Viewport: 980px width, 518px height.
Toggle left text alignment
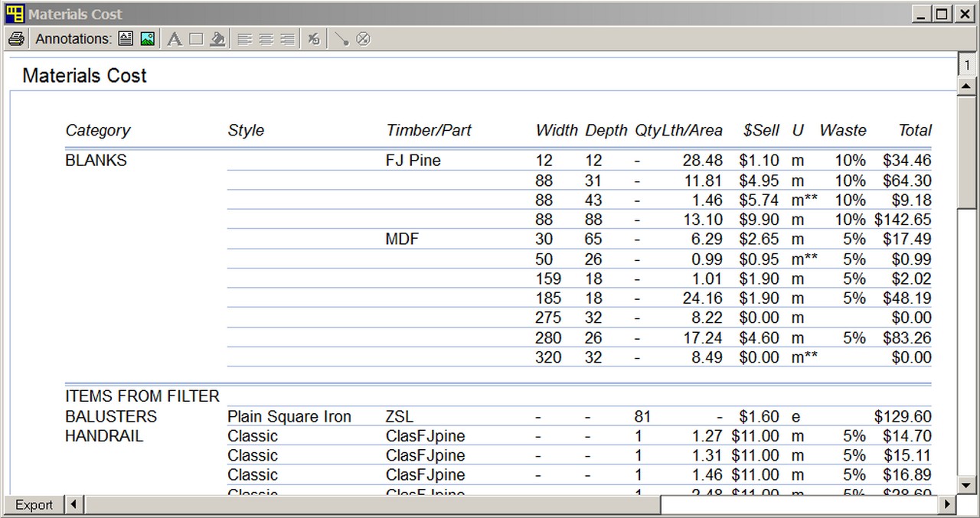(243, 38)
